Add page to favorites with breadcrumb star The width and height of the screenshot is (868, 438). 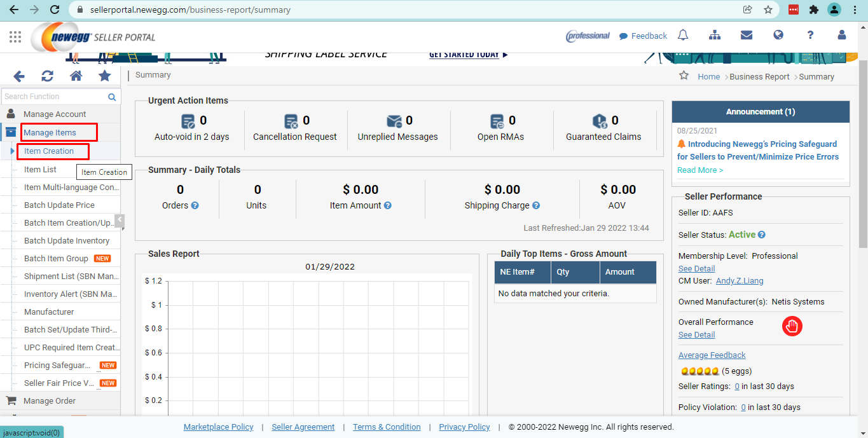coord(684,76)
